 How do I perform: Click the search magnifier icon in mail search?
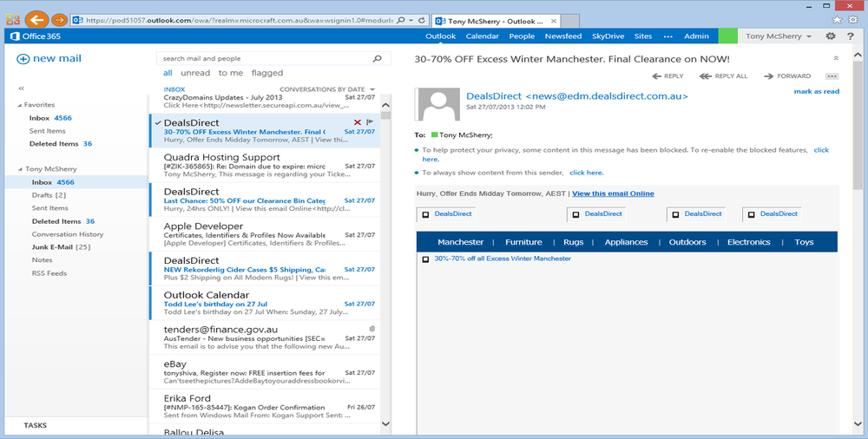(x=377, y=59)
